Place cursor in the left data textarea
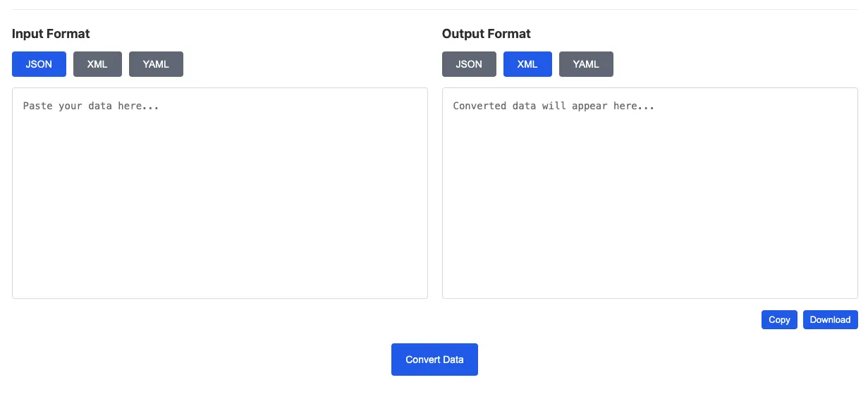Viewport: 868px width, 399px height. pos(220,193)
